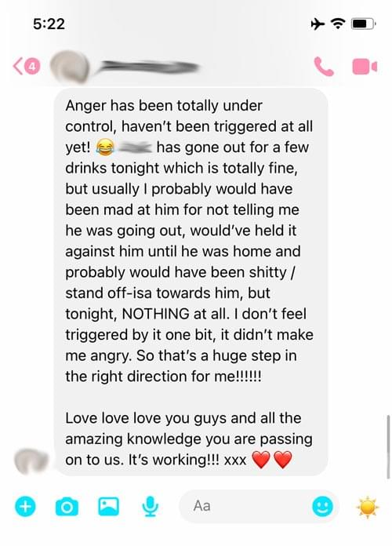Tap the laughing emoji in the message
Viewport: 392px width, 546px height.
[x=105, y=147]
